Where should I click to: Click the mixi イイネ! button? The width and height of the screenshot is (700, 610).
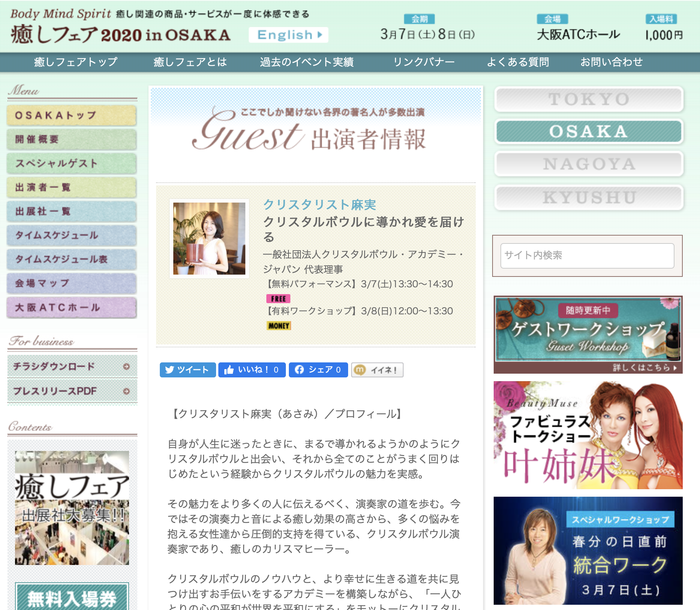[x=377, y=370]
